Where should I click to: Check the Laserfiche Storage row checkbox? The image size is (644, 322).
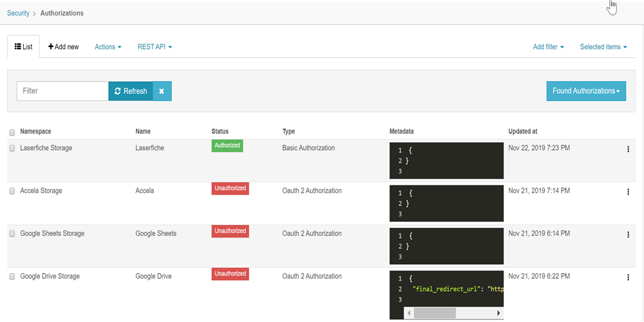(12, 148)
